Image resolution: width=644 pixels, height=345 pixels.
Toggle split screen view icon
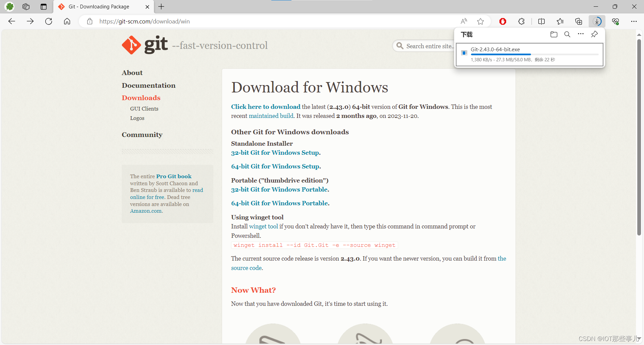pyautogui.click(x=541, y=21)
